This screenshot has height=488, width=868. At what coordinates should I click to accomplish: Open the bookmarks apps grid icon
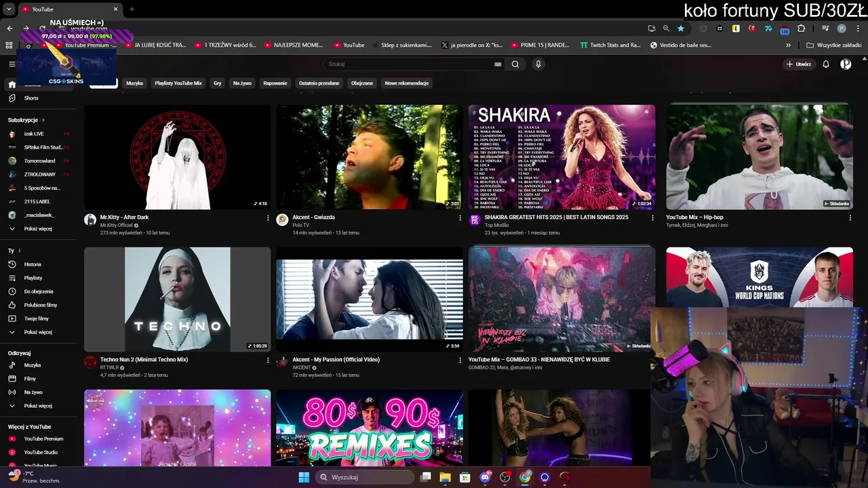click(9, 45)
